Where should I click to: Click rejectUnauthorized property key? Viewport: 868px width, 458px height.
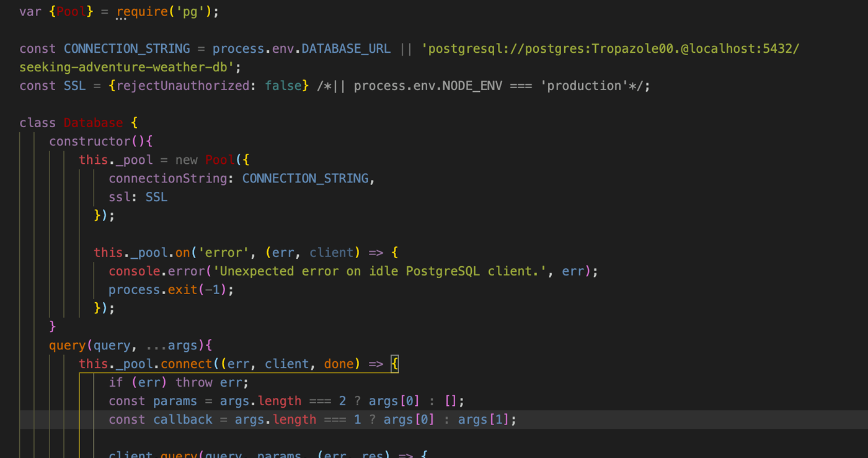[x=183, y=86]
